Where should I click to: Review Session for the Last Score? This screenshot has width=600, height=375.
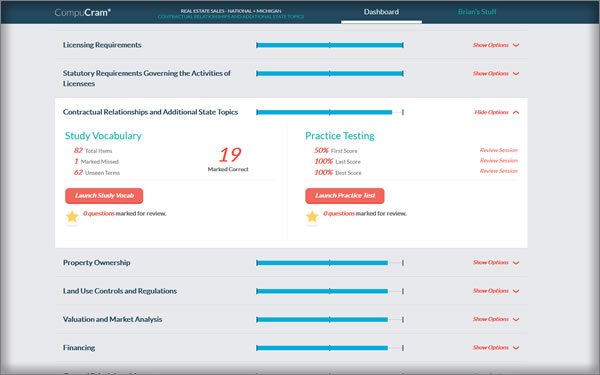pyautogui.click(x=499, y=160)
